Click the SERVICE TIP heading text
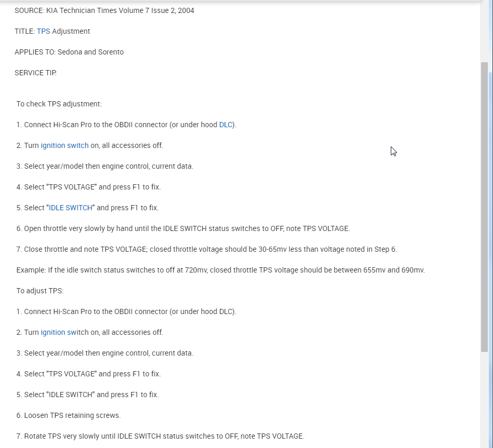This screenshot has width=493, height=448. (x=35, y=73)
